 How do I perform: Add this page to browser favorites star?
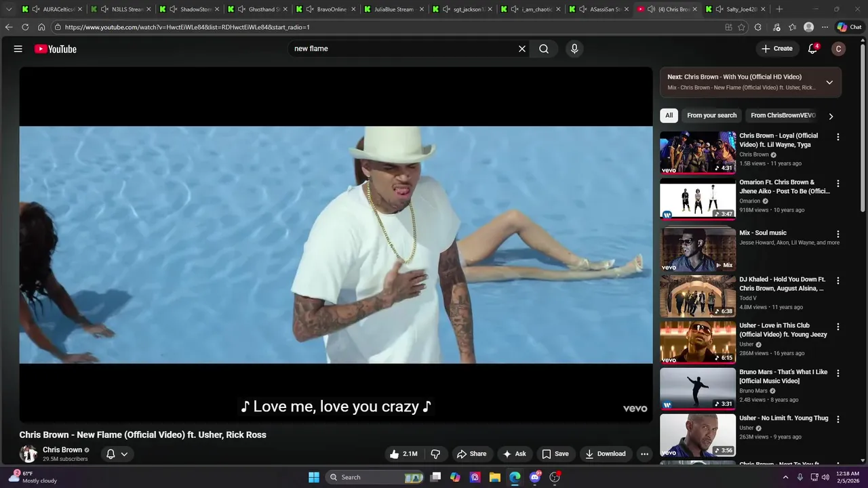click(x=741, y=27)
